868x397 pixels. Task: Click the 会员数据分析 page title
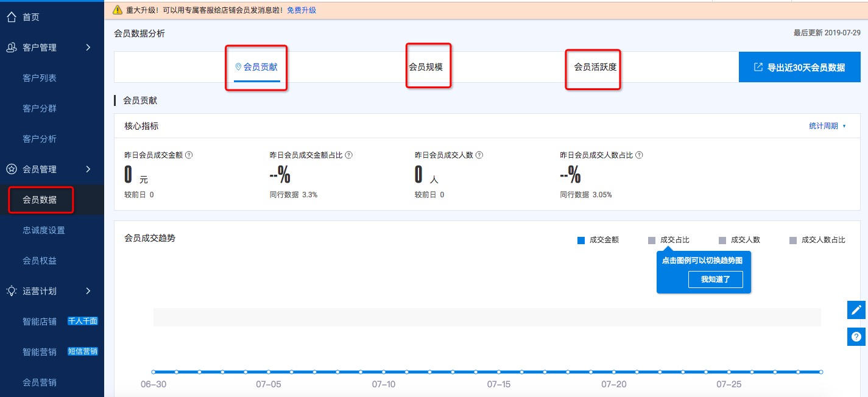(x=139, y=33)
